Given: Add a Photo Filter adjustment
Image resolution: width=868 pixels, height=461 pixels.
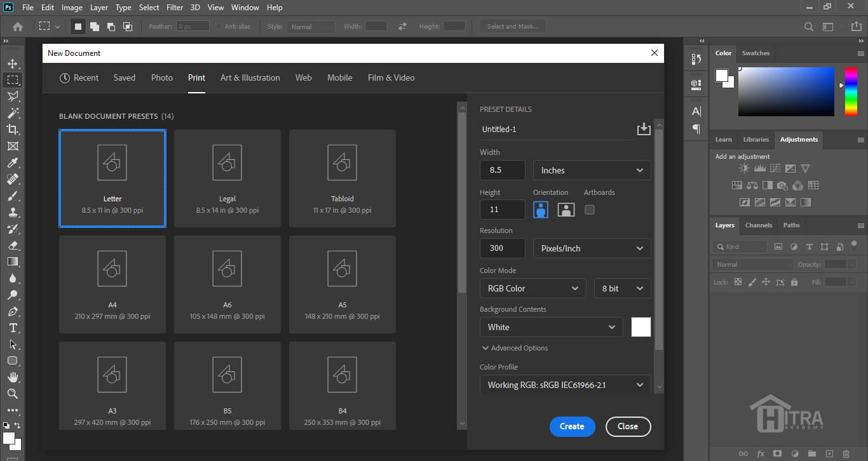Looking at the screenshot, I should click(x=783, y=185).
